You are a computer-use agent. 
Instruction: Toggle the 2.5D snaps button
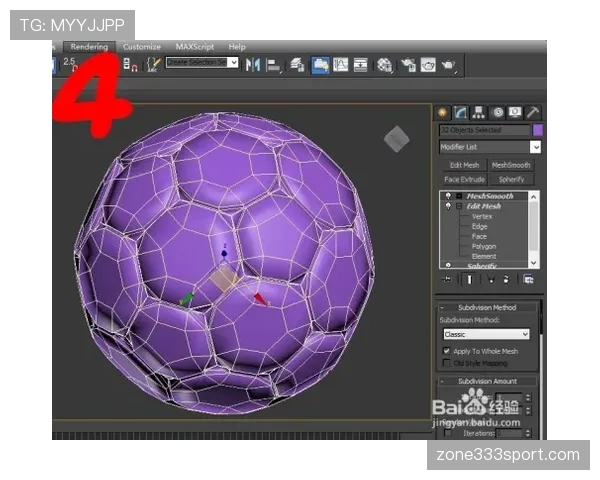[71, 64]
